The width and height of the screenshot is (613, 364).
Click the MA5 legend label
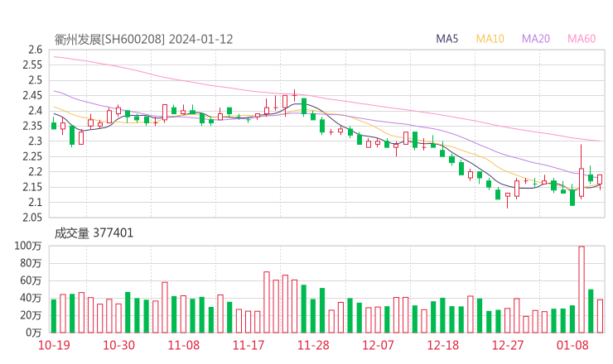click(x=446, y=39)
